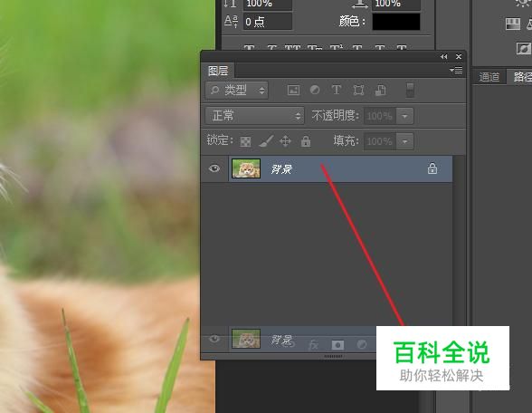This screenshot has height=413, width=532.
Task: Open the layers panel flyout menu
Action: point(456,71)
